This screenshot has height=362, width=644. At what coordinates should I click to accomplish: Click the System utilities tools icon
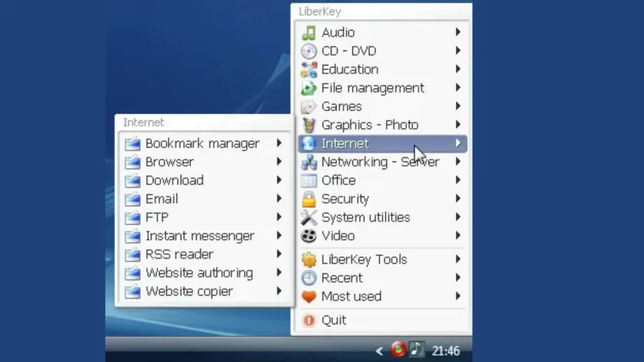click(309, 217)
